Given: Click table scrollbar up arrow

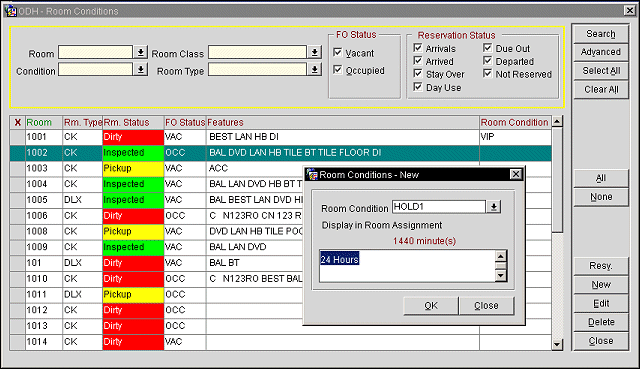Looking at the screenshot, I should (557, 121).
